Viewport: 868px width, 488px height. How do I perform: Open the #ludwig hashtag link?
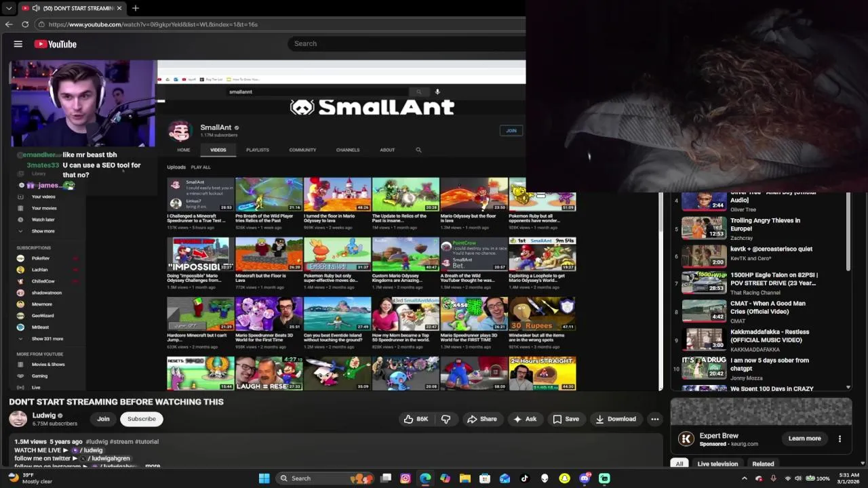pyautogui.click(x=96, y=441)
